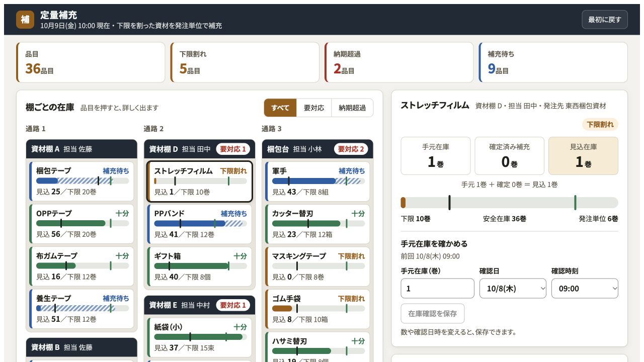Click the 資材棚 B shelf header
Screen dimensions: 644x362
click(82, 347)
